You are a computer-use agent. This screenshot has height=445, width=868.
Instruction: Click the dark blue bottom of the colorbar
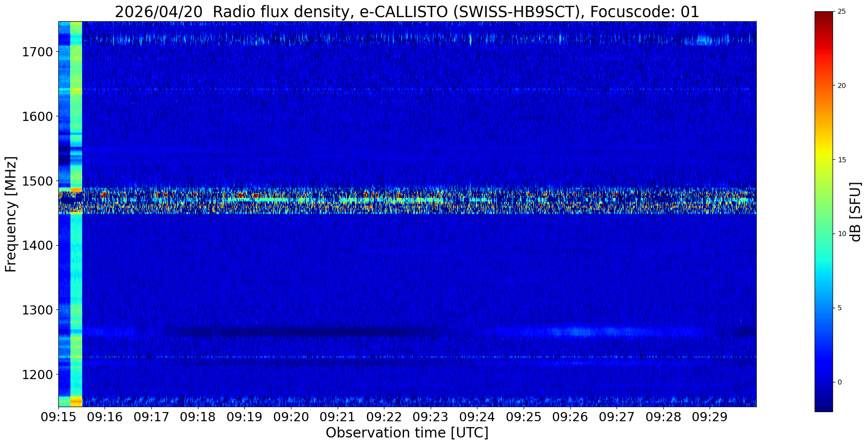point(823,405)
